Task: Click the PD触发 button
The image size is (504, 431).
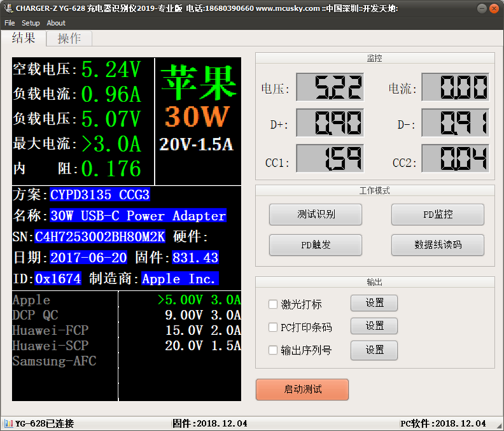Action: [x=315, y=245]
